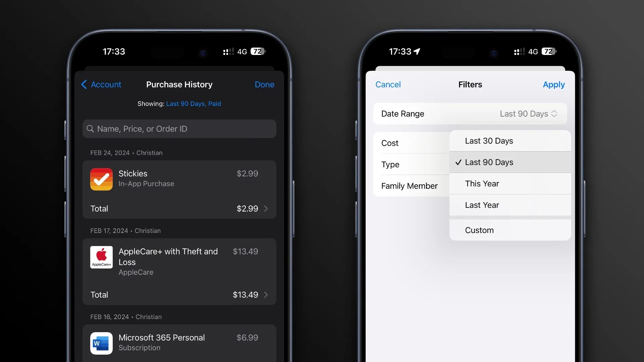Tap the search field for Name, Price, or Order ID
Image resolution: width=644 pixels, height=362 pixels.
coord(179,129)
